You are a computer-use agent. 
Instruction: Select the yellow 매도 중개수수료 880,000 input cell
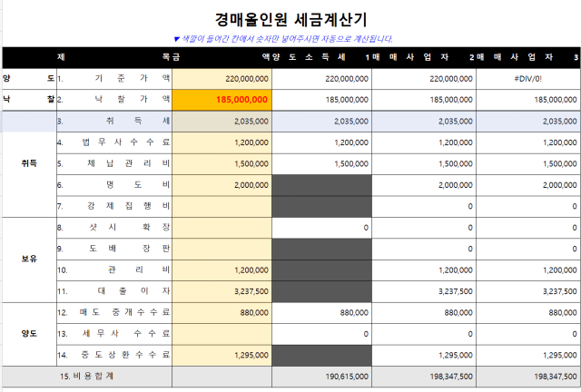coord(222,313)
